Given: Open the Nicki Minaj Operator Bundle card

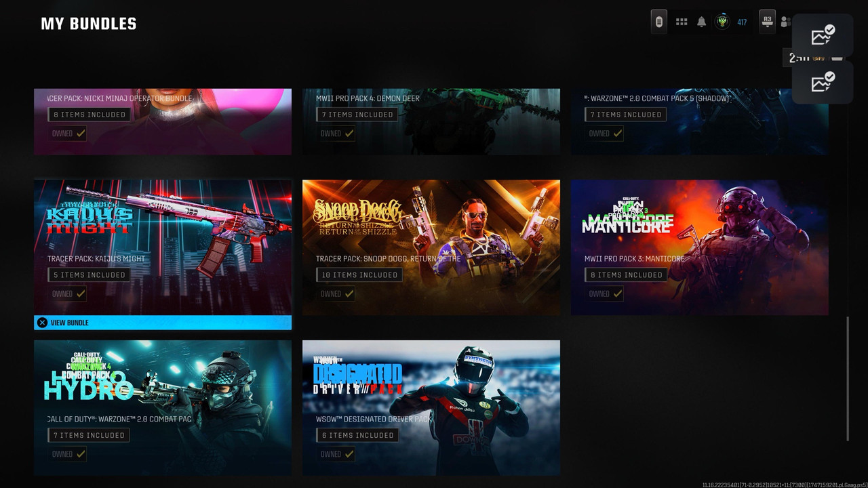Looking at the screenshot, I should click(163, 121).
